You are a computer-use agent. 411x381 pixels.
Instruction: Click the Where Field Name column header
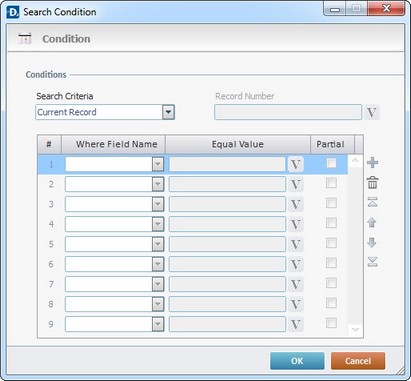point(114,144)
